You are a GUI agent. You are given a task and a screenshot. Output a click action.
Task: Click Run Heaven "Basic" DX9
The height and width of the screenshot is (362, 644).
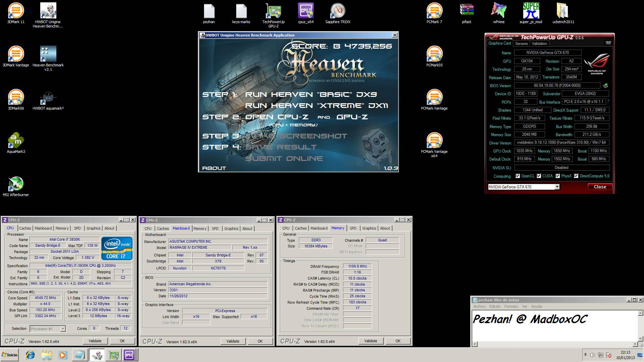tap(311, 95)
